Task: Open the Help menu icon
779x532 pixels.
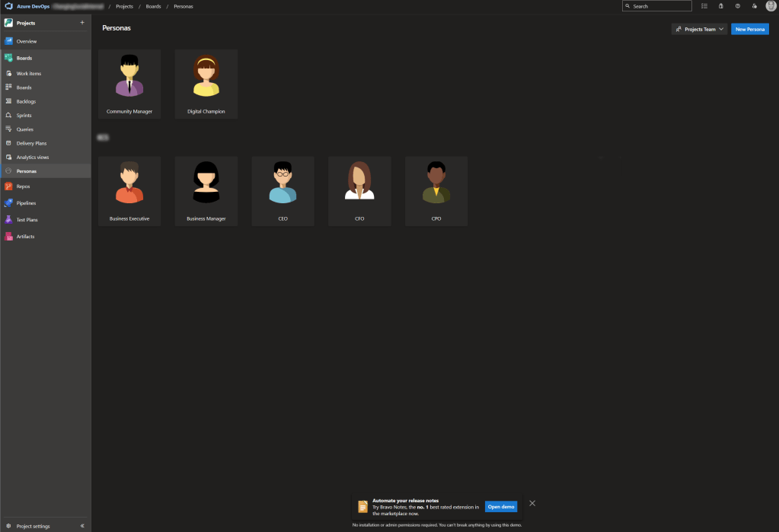Action: tap(737, 5)
